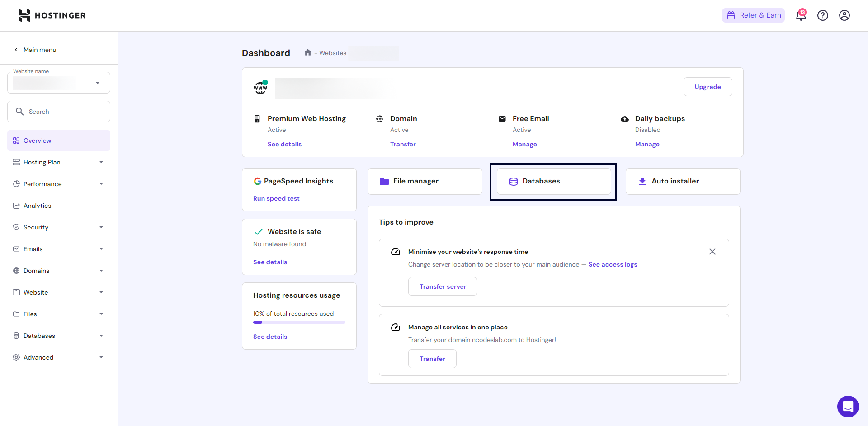
Task: Click Transfer server button
Action: [443, 286]
